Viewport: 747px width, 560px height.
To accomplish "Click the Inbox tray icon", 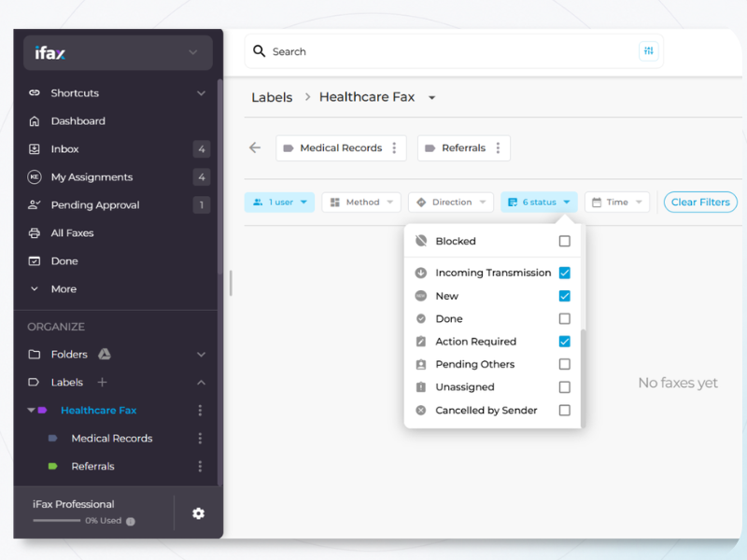I will tap(35, 149).
